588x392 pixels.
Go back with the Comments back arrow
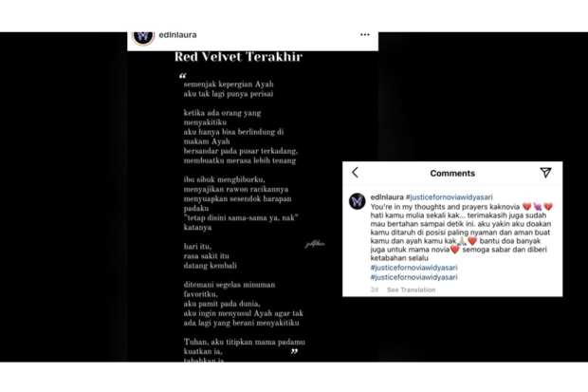tap(355, 173)
